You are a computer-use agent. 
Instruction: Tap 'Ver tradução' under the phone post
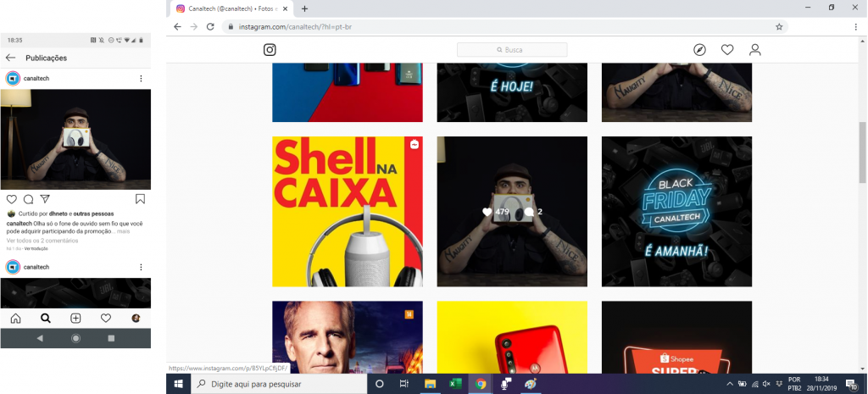pos(36,248)
